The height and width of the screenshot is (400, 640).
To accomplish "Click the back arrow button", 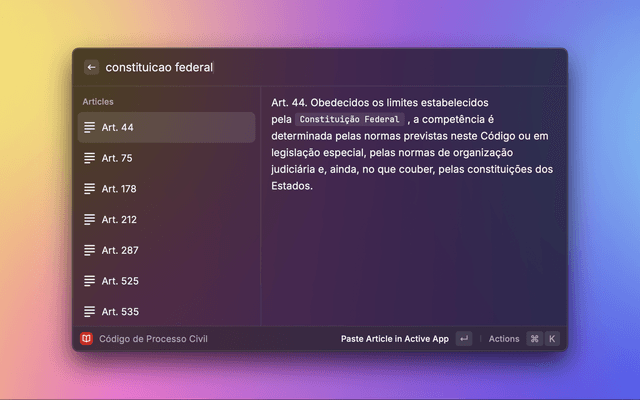I will [91, 67].
